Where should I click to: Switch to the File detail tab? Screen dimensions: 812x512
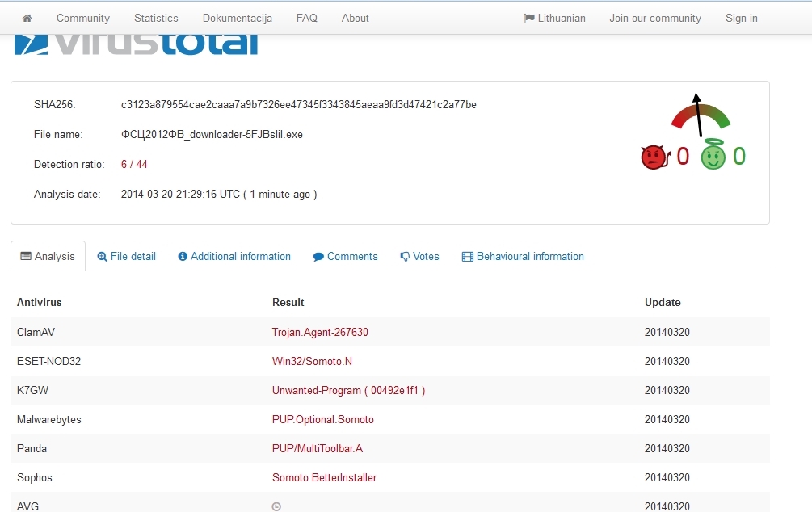pyautogui.click(x=126, y=256)
